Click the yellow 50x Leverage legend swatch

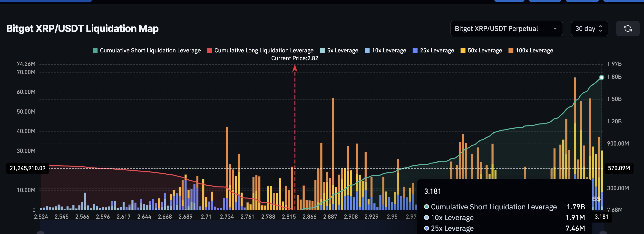[463, 51]
